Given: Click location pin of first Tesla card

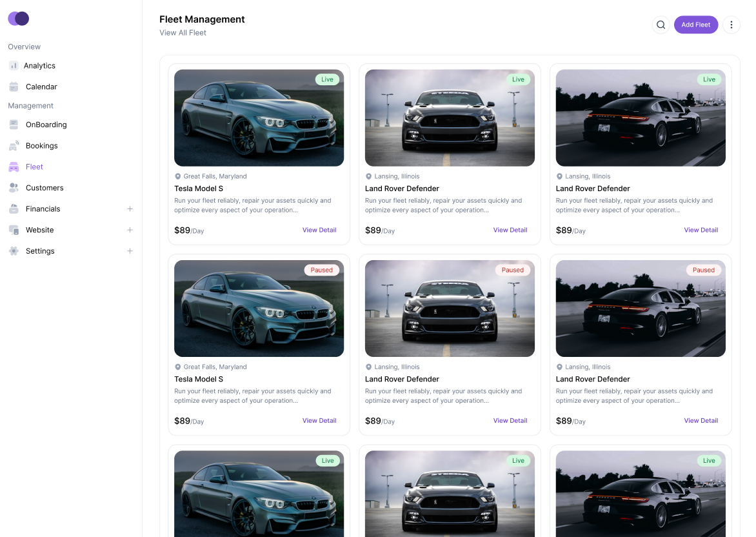Looking at the screenshot, I should (178, 177).
